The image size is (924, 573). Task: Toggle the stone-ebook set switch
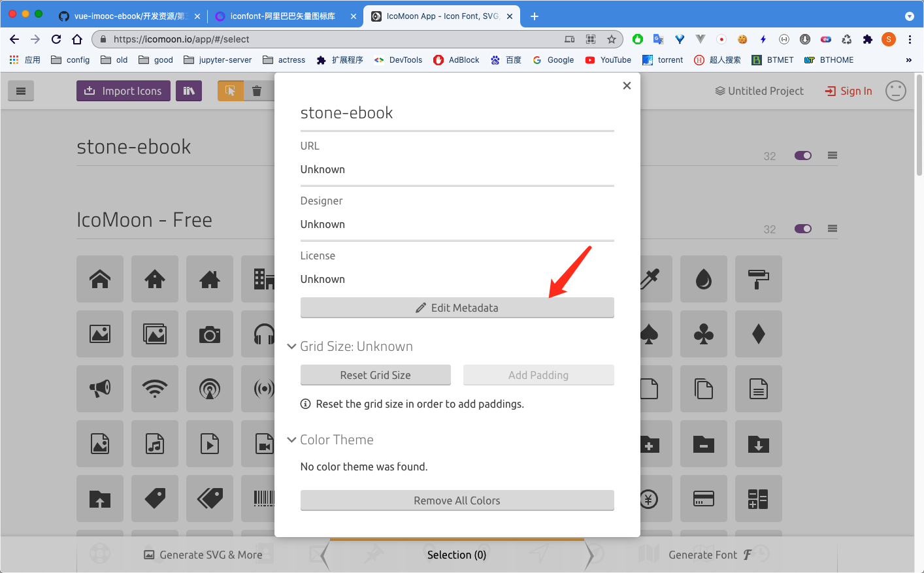(x=803, y=156)
